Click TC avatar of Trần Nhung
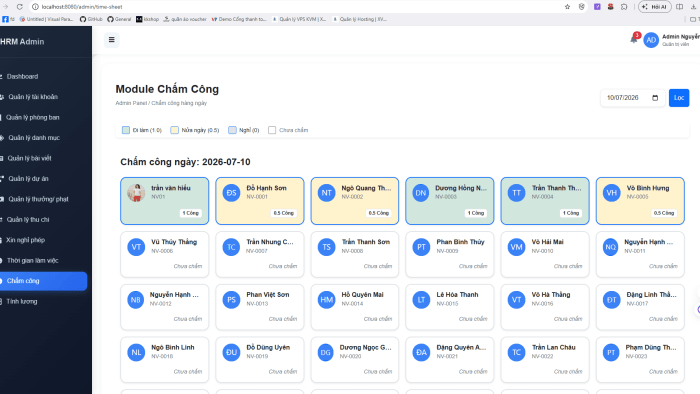Screen dimensions: 700x394 point(231,247)
